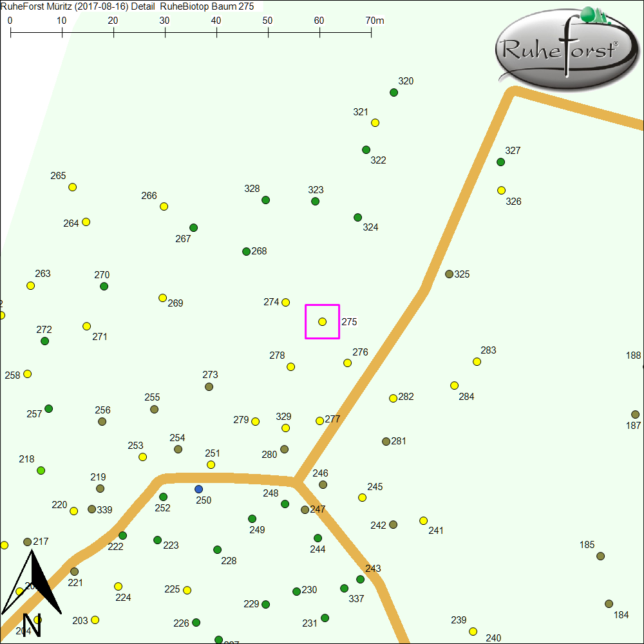Select the blue tree marker 250
The width and height of the screenshot is (644, 644).
[x=198, y=489]
